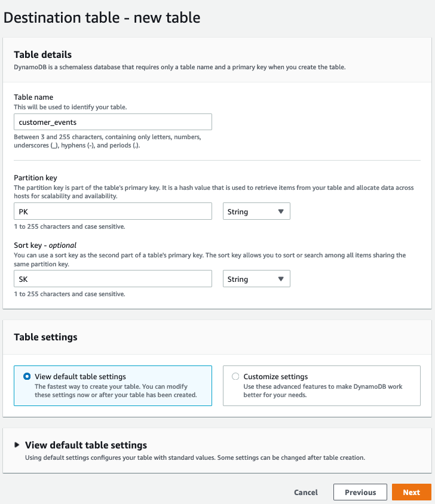Click the Sort key optional label
The height and width of the screenshot is (504, 435).
[x=45, y=245]
